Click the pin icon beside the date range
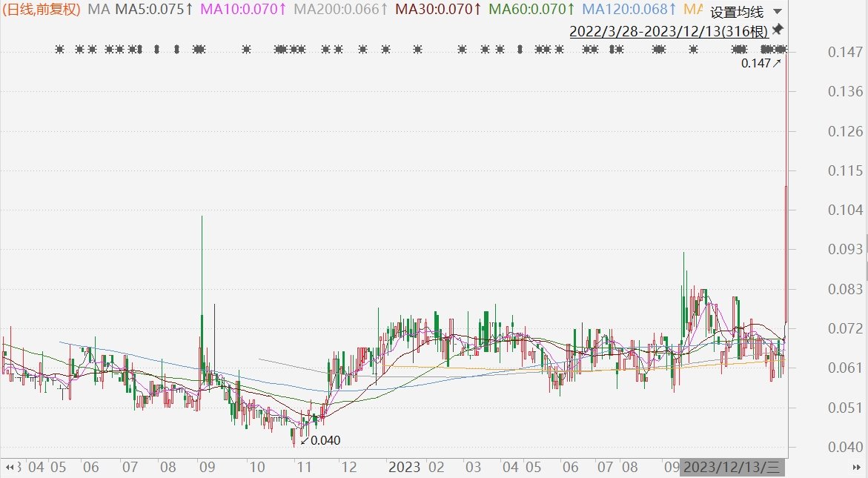 tap(778, 29)
